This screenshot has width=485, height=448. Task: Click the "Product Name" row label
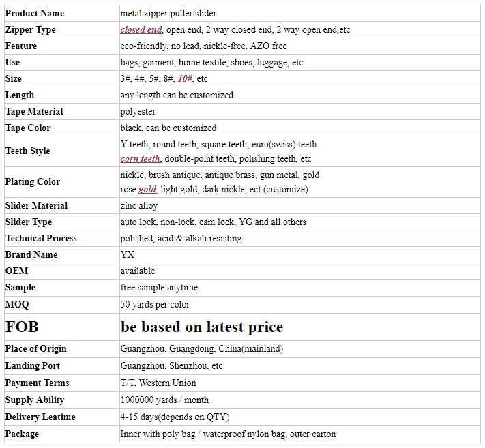pyautogui.click(x=34, y=13)
